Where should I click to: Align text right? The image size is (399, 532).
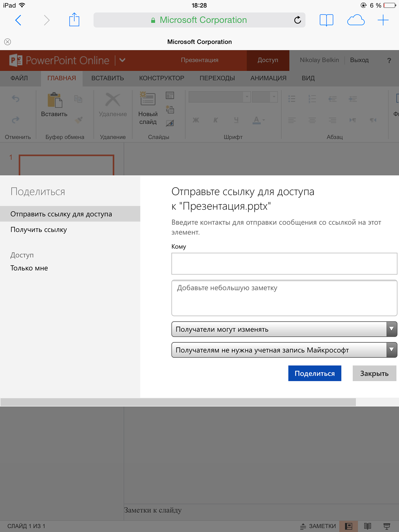click(333, 120)
